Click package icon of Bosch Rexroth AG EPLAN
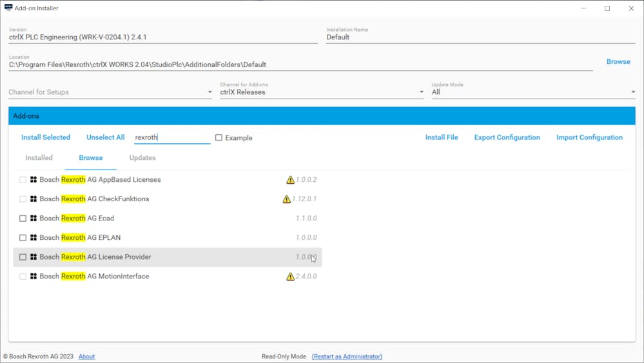644x363 pixels. tap(34, 238)
